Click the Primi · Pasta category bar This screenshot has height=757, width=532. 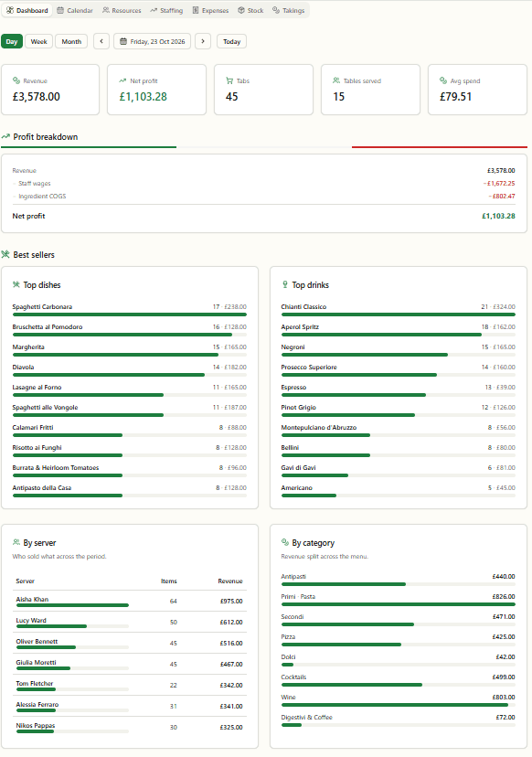[399, 604]
